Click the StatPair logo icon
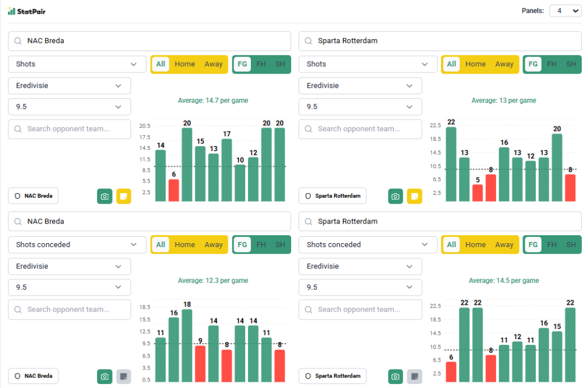This screenshot has width=588, height=388. coord(11,11)
